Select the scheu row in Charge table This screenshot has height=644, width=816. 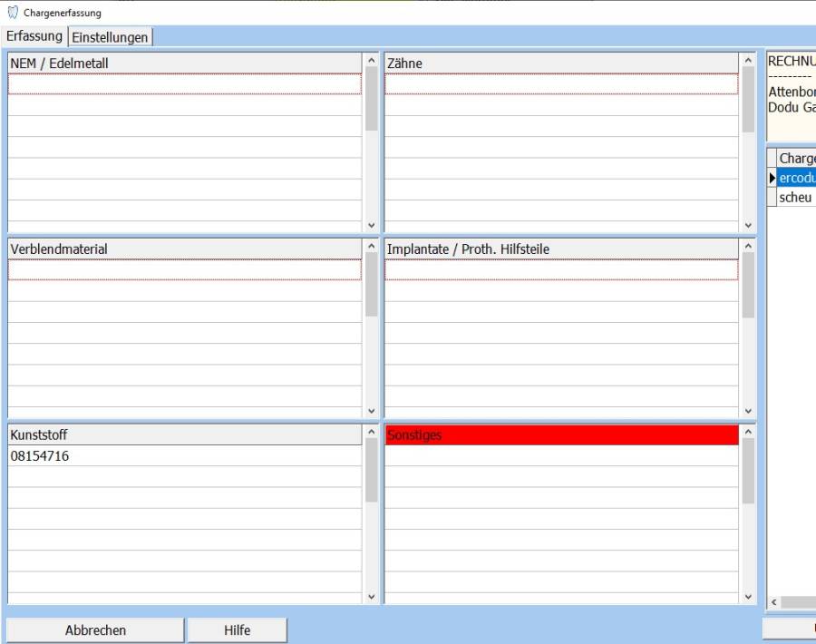795,198
